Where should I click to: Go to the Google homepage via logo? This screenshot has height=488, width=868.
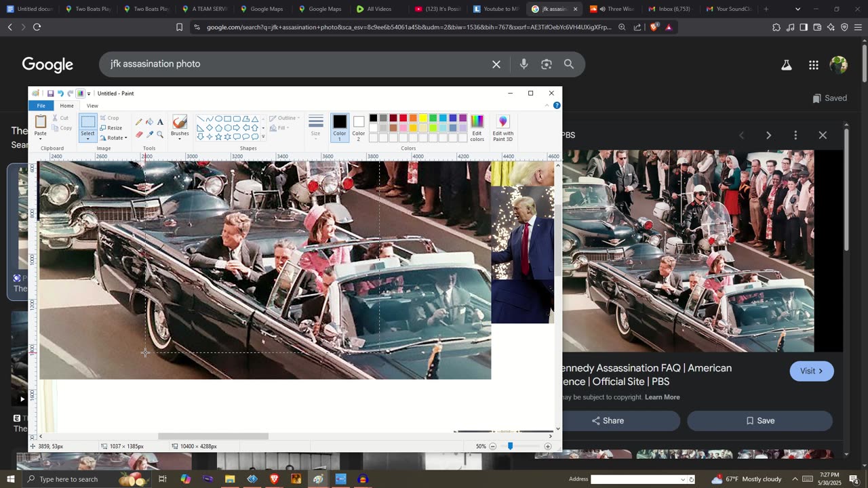(47, 64)
